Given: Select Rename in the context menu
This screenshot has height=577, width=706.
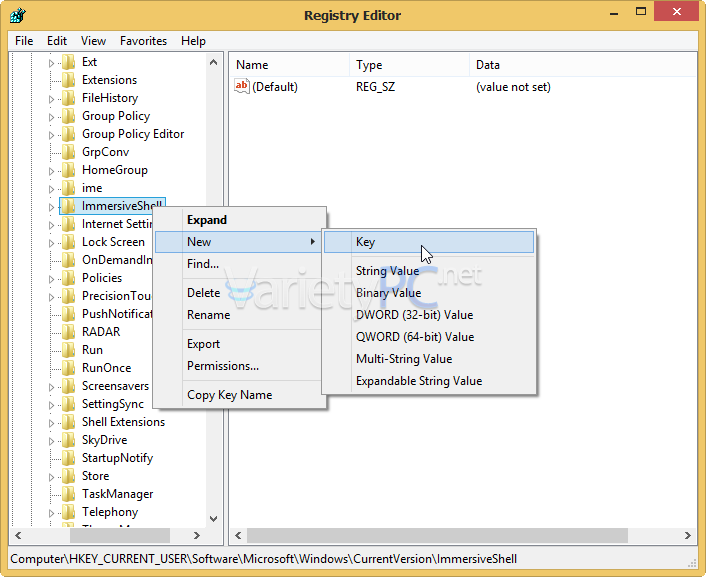Looking at the screenshot, I should (239, 315).
